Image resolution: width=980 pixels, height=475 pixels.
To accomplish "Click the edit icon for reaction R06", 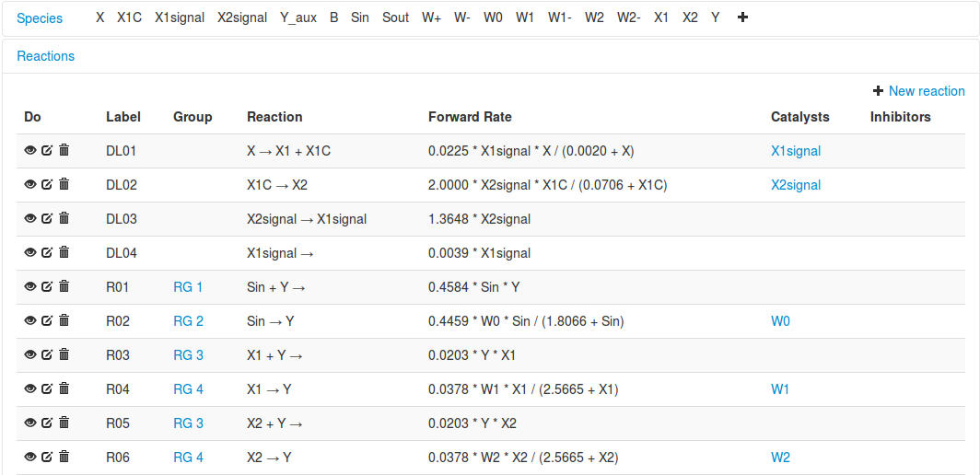I will tap(47, 458).
